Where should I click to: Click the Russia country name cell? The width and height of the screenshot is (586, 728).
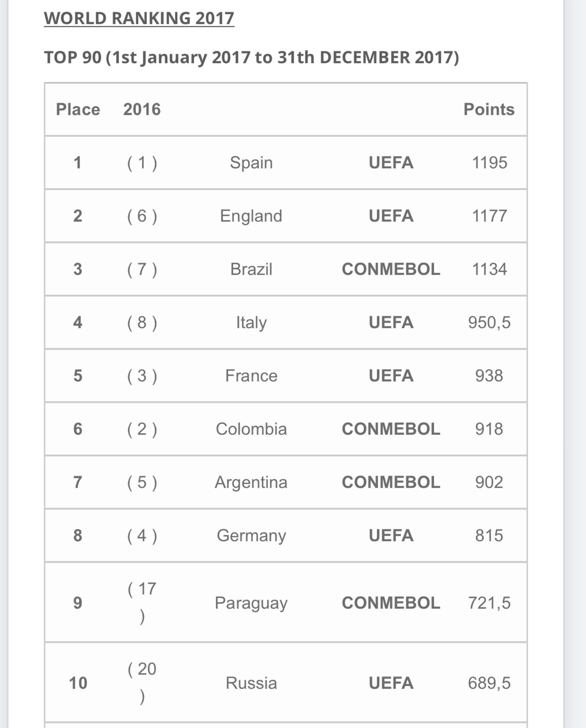click(251, 683)
